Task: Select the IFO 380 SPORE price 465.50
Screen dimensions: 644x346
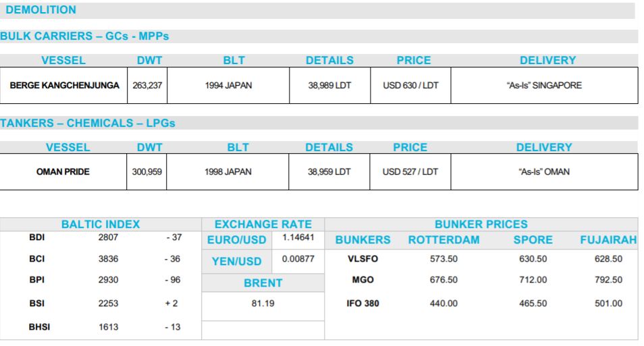Action: [533, 304]
